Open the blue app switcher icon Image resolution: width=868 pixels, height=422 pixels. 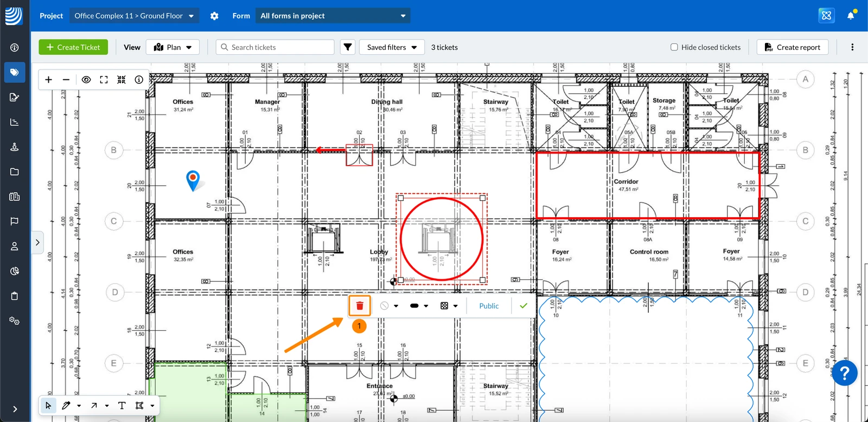(x=826, y=16)
